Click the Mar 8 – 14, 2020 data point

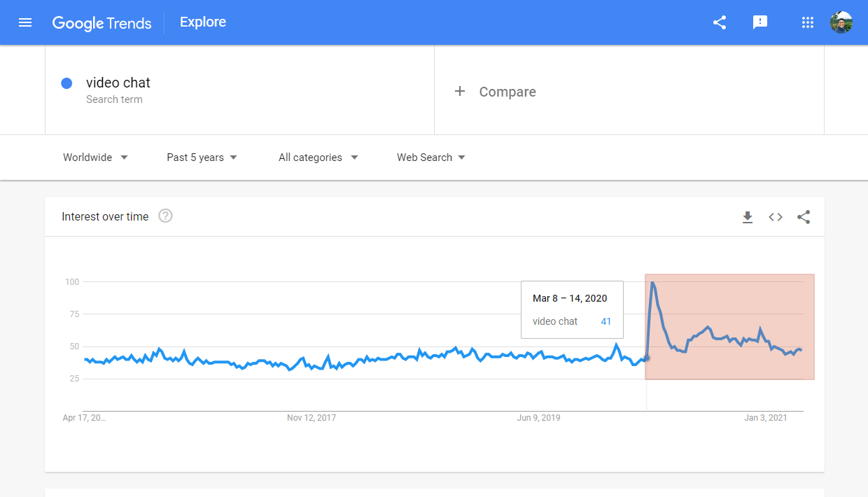[646, 358]
